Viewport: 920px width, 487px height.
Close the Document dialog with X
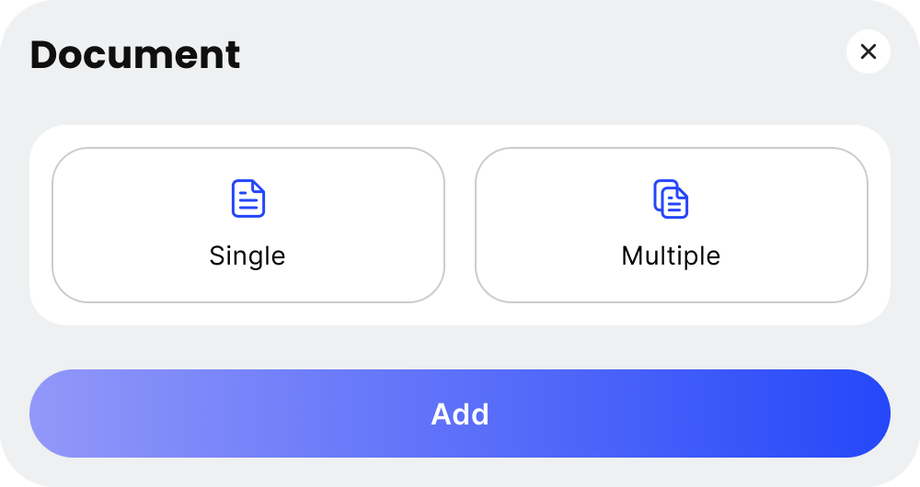point(868,52)
